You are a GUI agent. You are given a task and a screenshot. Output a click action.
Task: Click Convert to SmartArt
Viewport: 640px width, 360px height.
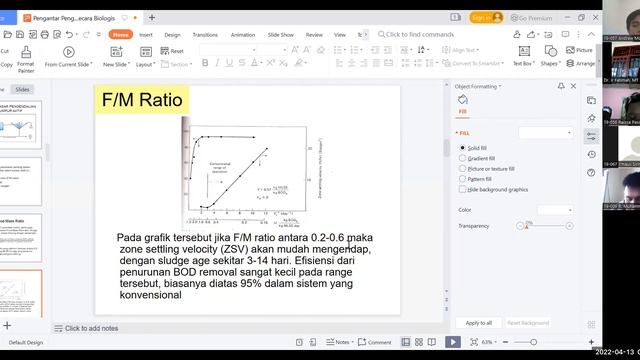coord(473,63)
